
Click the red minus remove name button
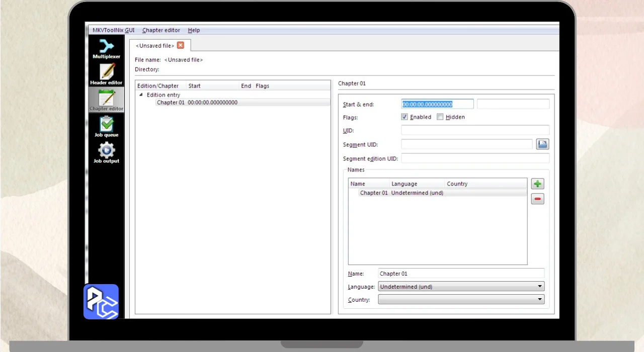537,199
